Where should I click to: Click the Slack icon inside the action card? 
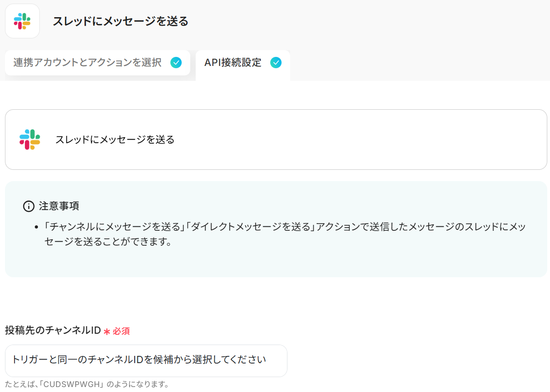30,140
